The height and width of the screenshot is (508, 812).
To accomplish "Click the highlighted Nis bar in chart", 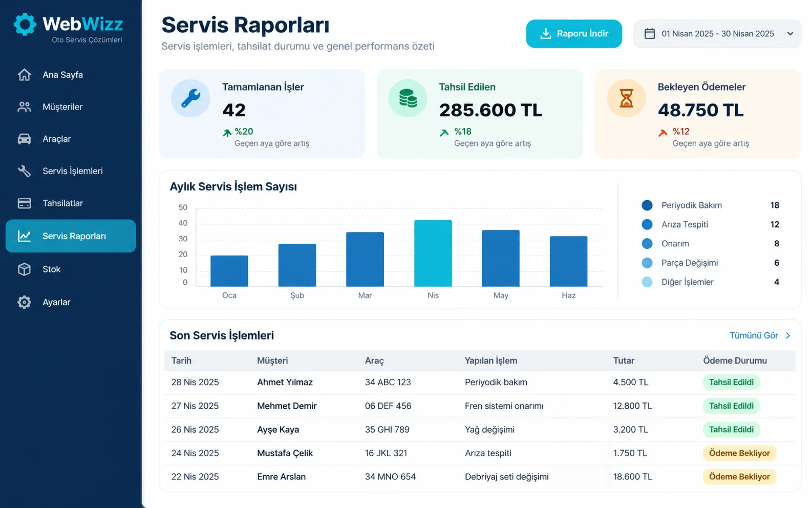I will click(x=433, y=253).
